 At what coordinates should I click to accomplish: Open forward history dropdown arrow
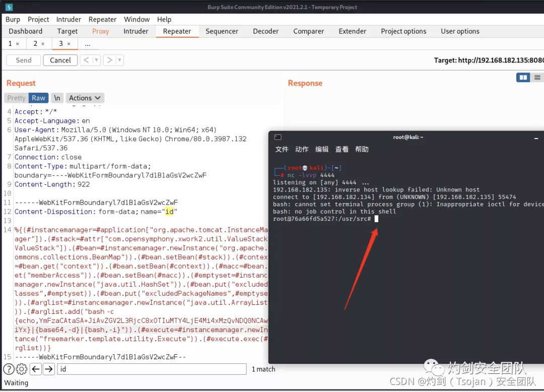(119, 60)
